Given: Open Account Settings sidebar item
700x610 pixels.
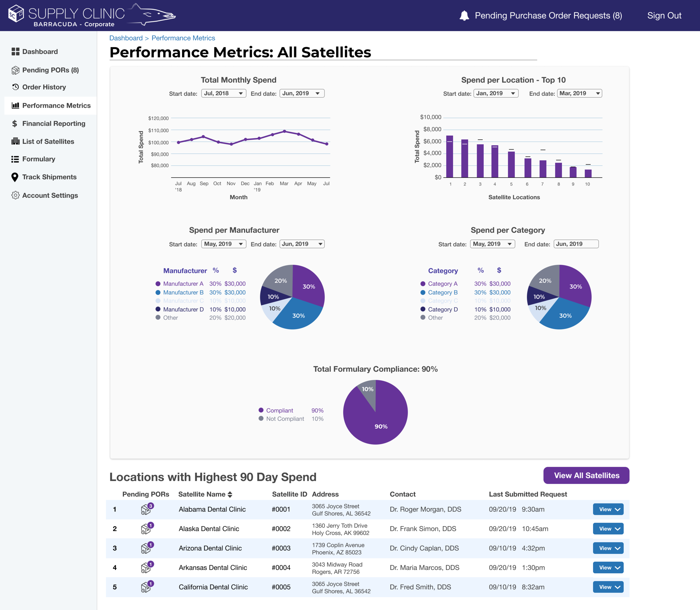Looking at the screenshot, I should pos(45,195).
